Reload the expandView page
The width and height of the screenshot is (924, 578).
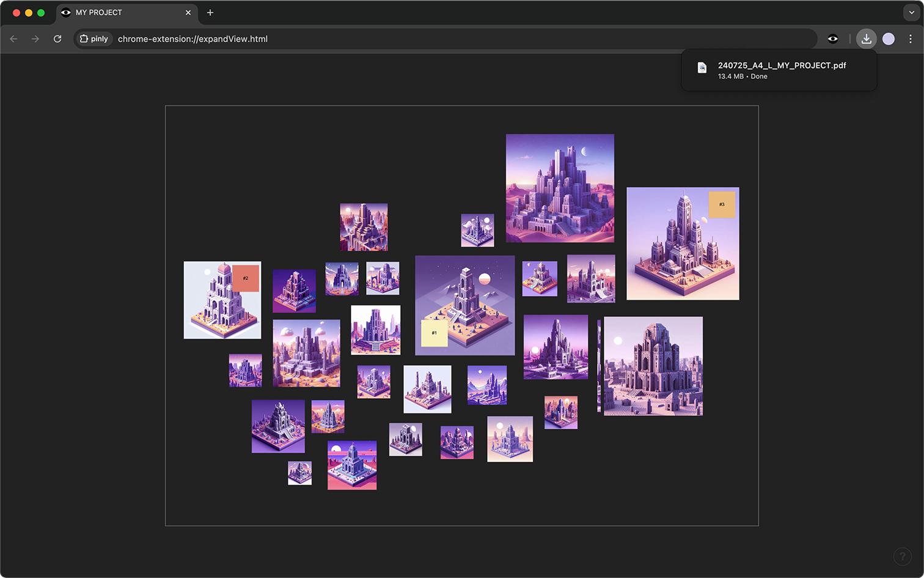coord(57,39)
